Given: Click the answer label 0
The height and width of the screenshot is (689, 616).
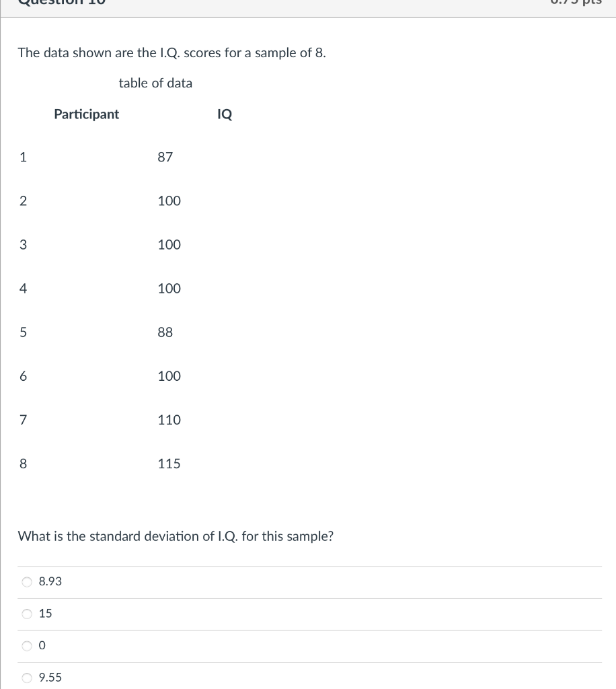Looking at the screenshot, I should click(41, 645).
